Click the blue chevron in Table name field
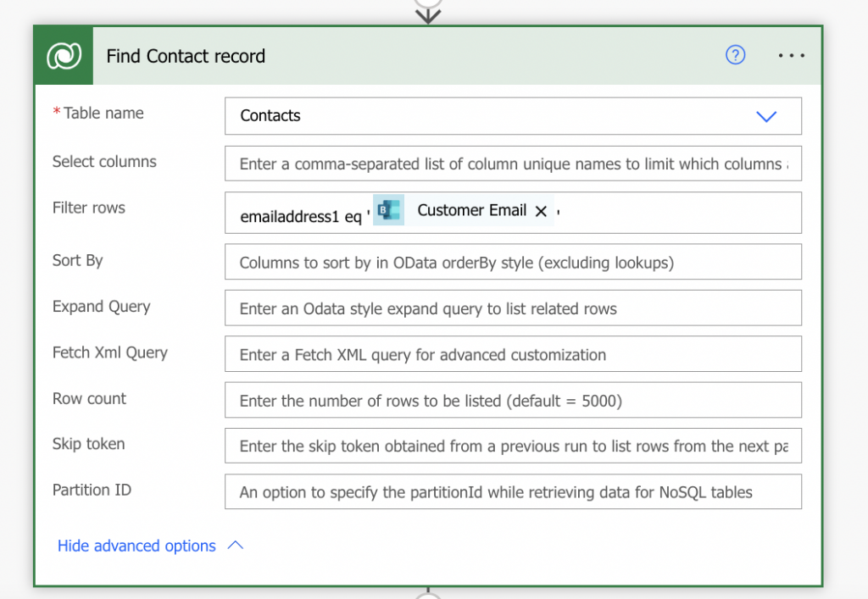The height and width of the screenshot is (599, 868). tap(766, 117)
